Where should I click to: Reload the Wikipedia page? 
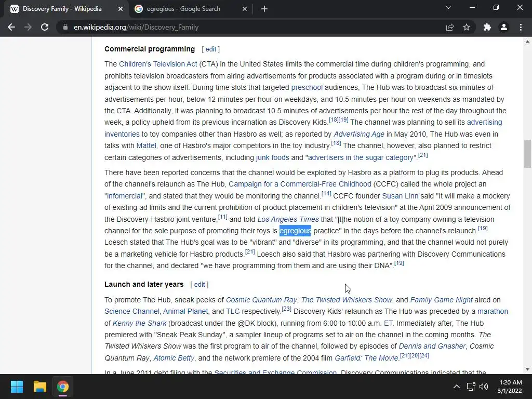pos(45,27)
